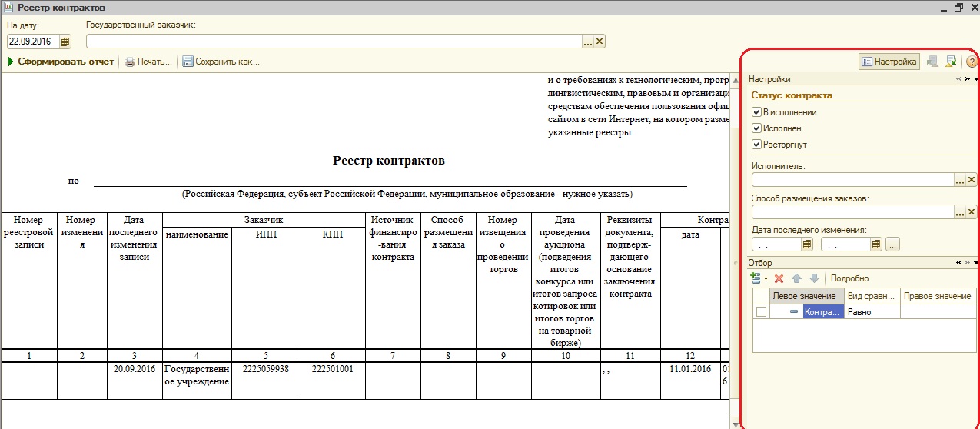Screen dimensions: 980x429
Task: Toggle the Исполнен checkbox
Action: (756, 128)
